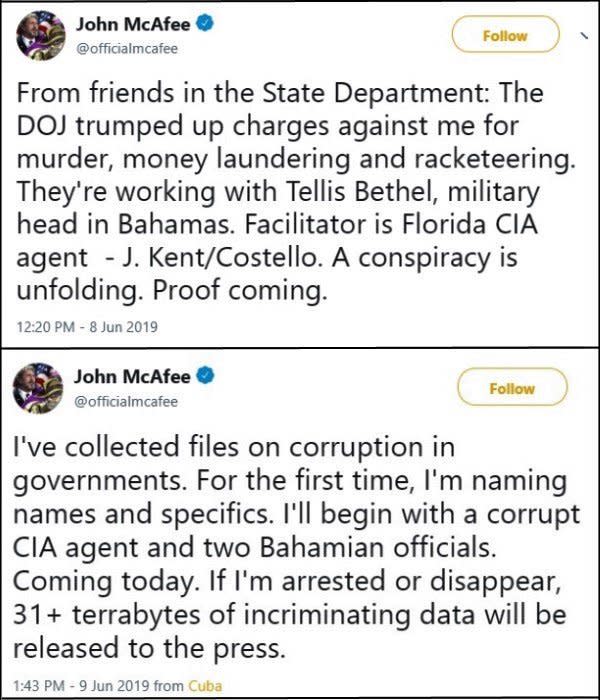Follow John McAfee from the first tweet
The height and width of the screenshot is (700, 600).
[x=504, y=36]
